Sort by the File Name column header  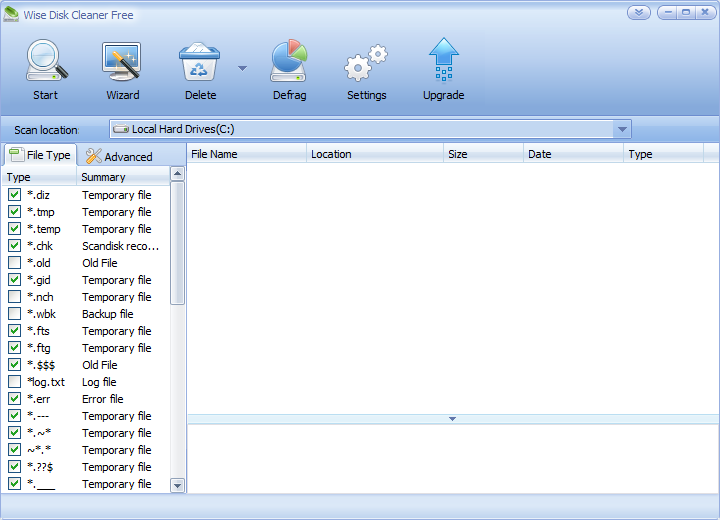pos(247,154)
